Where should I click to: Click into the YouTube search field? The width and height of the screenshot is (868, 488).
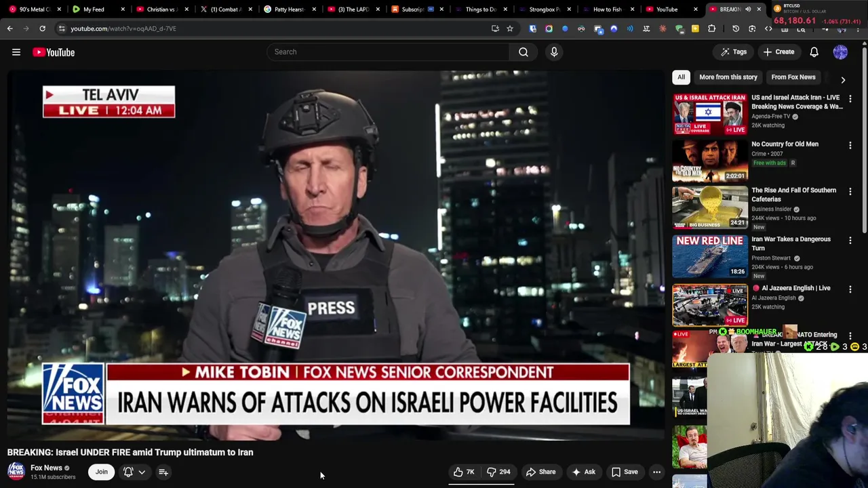pyautogui.click(x=388, y=52)
